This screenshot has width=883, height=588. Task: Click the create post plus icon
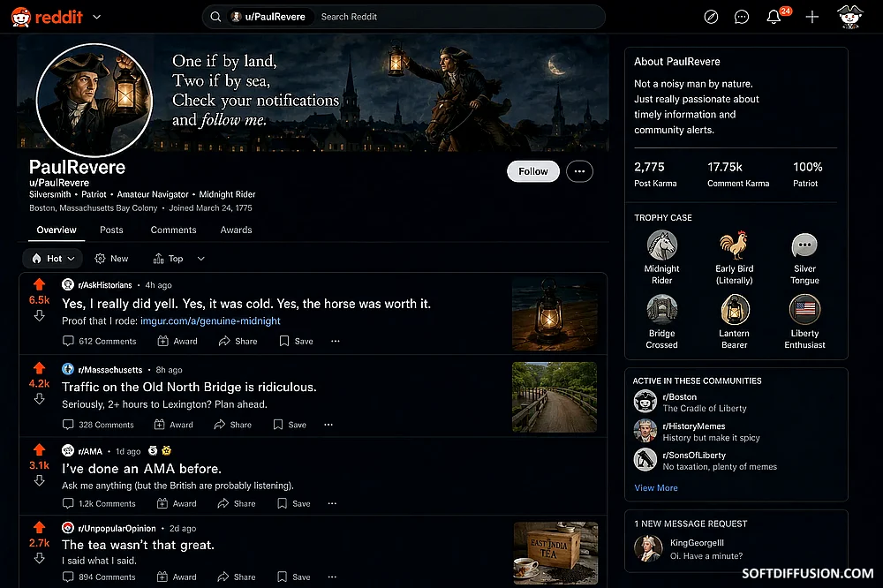pyautogui.click(x=812, y=17)
